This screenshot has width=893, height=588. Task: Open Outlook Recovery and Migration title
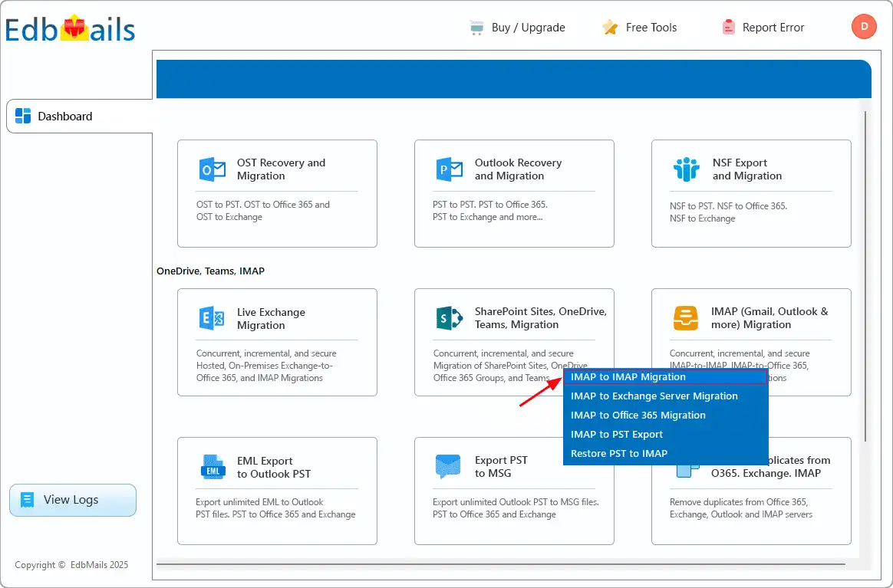519,169
